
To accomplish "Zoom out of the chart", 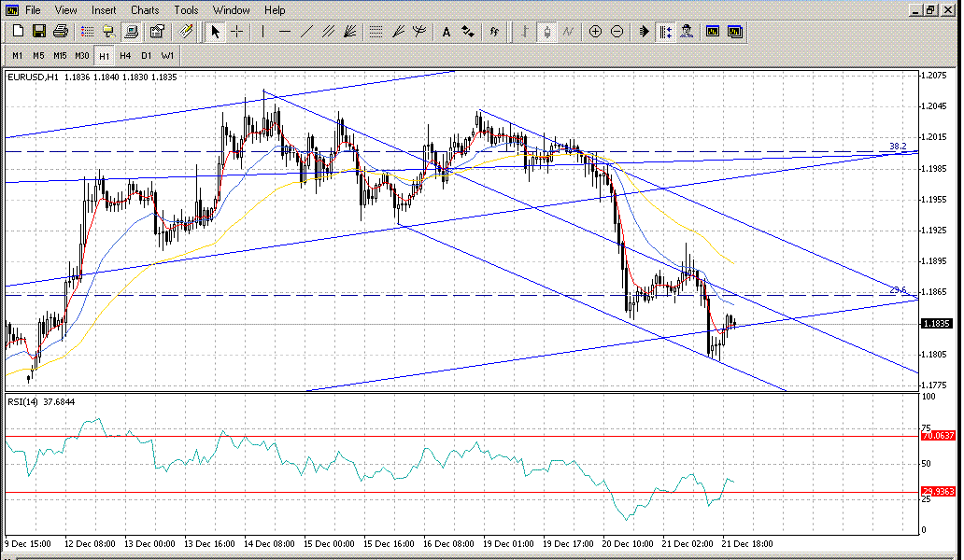I will click(617, 32).
